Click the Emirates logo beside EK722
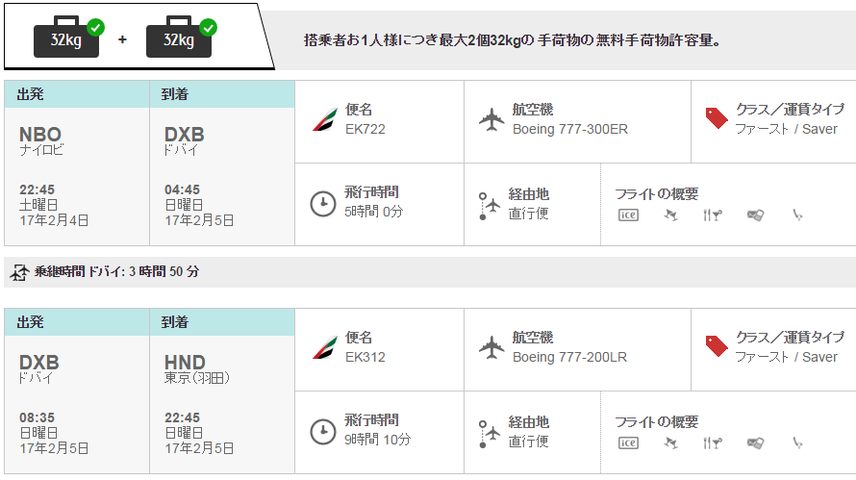This screenshot has height=480, width=856. (x=325, y=120)
